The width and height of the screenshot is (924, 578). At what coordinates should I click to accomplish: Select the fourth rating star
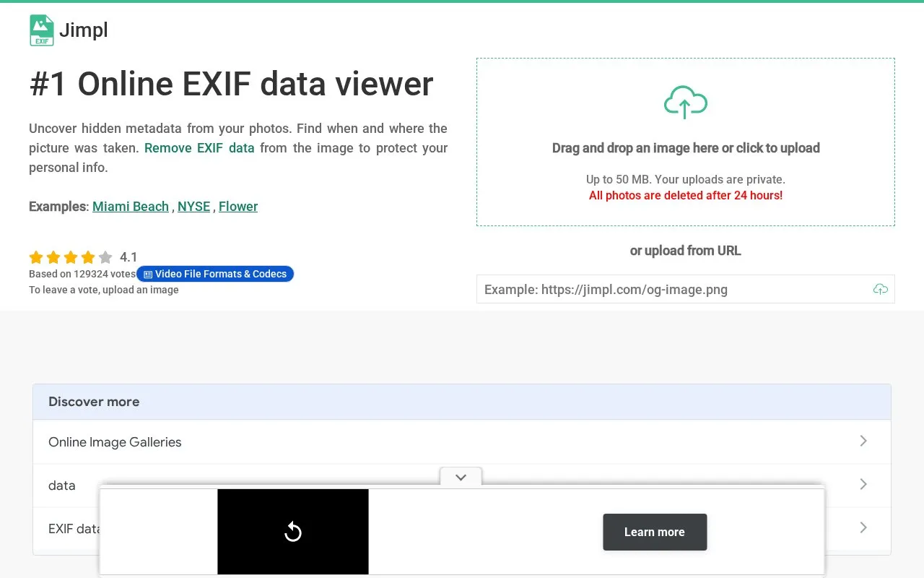point(88,257)
